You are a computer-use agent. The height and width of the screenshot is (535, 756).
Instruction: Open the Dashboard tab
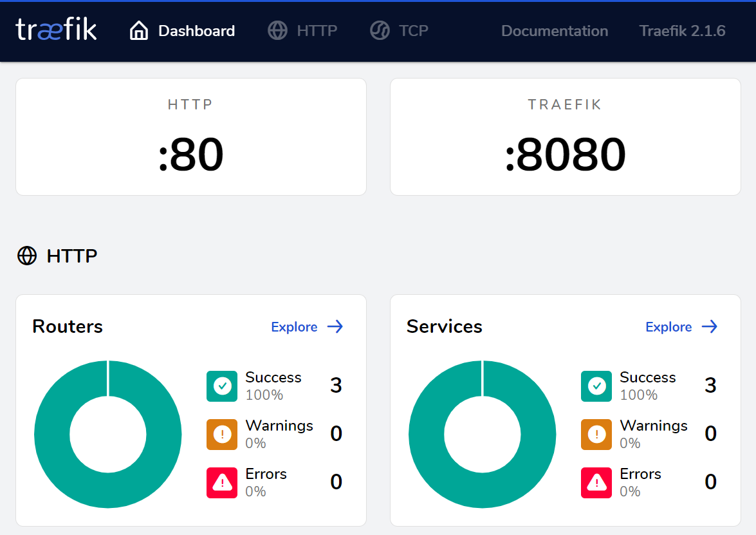pyautogui.click(x=196, y=31)
